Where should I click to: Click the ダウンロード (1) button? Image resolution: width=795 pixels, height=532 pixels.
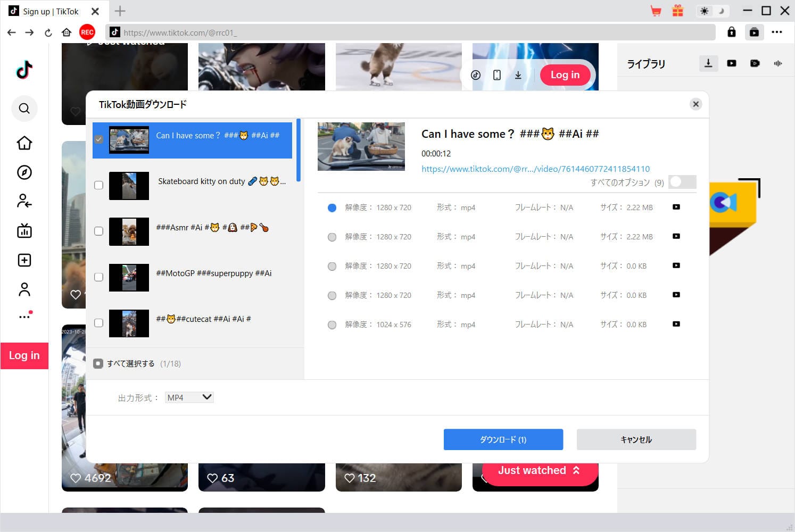click(503, 439)
